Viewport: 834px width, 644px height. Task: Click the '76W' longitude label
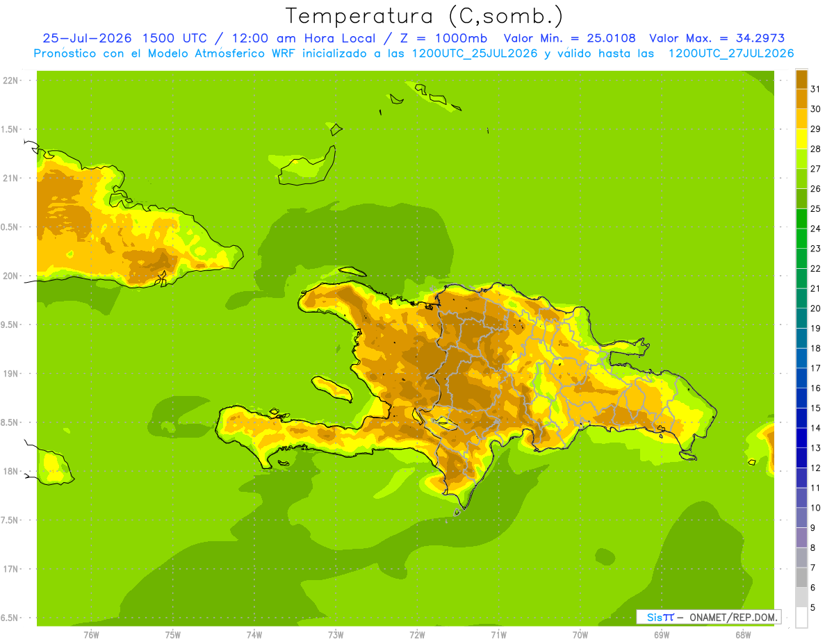tap(91, 635)
